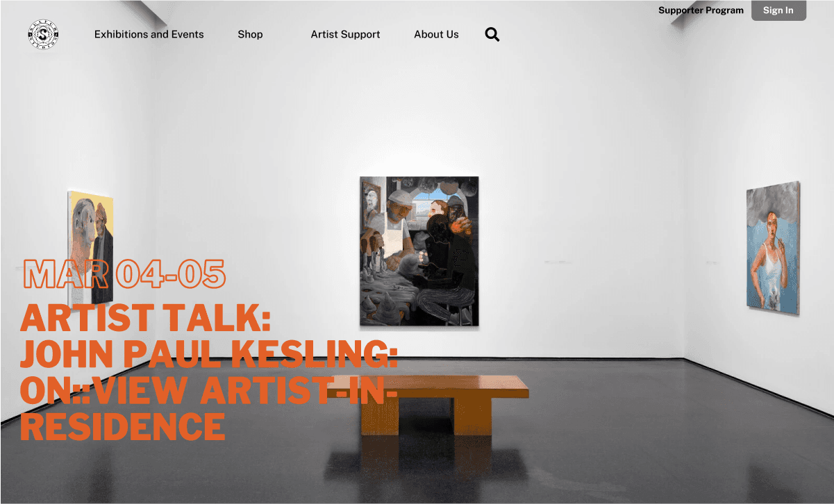Screen dimensions: 834x504
Task: Click the left two-faces portrait painting
Action: point(90,247)
